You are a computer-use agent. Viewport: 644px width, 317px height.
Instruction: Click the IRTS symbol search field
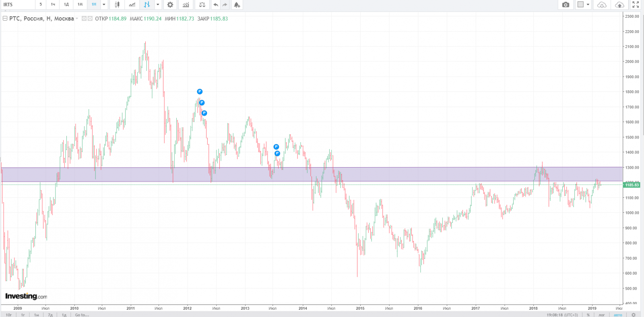click(x=18, y=5)
